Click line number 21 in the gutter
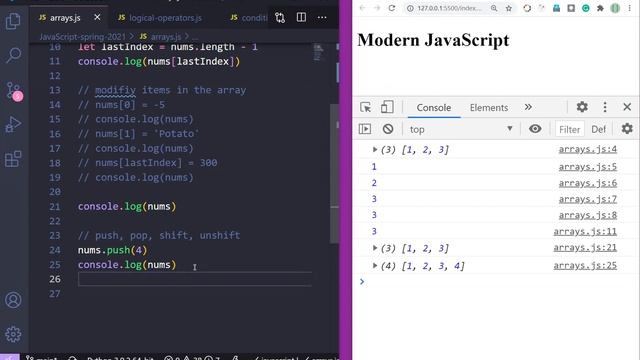This screenshot has width=640, height=360. click(x=55, y=207)
